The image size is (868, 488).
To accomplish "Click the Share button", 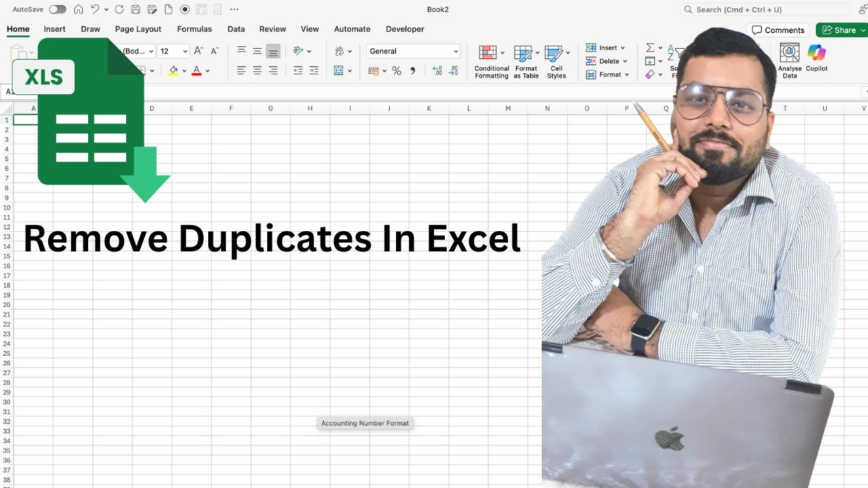I will coord(840,30).
